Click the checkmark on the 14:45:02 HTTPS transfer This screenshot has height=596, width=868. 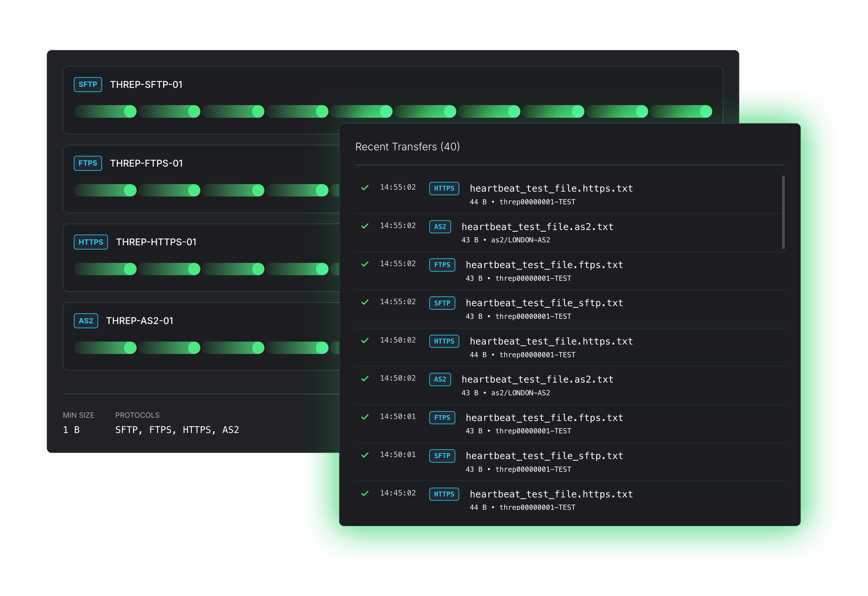(365, 493)
